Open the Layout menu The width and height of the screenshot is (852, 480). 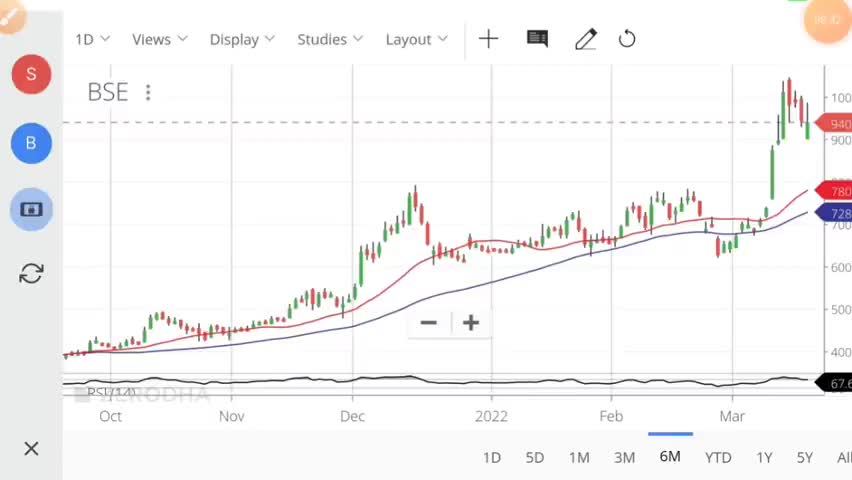[x=417, y=39]
